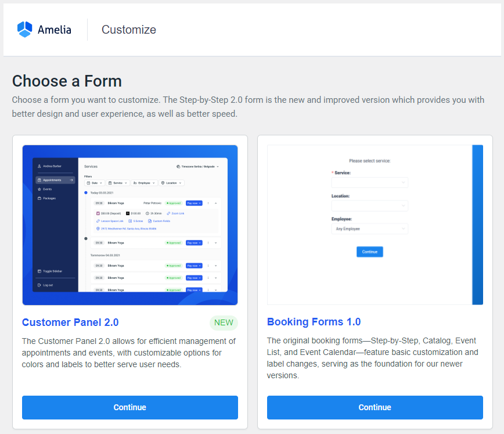504x434 pixels.
Task: Click the timezone globe icon for Serbia/Belgrade
Action: coord(178,166)
